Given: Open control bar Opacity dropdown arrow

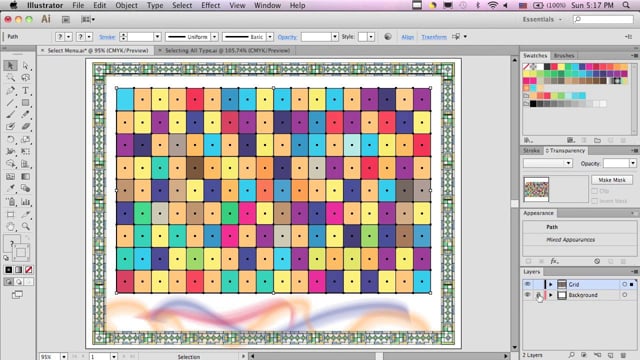Looking at the screenshot, I should [335, 37].
